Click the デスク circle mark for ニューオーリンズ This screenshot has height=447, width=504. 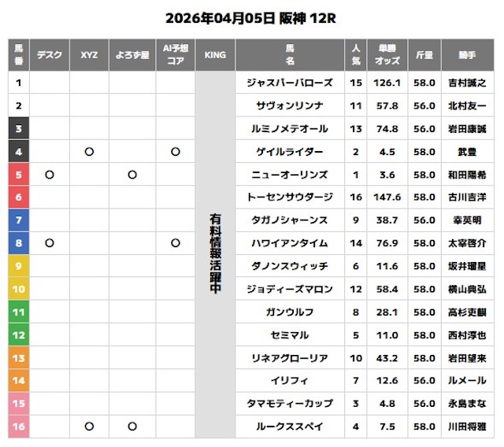50,175
